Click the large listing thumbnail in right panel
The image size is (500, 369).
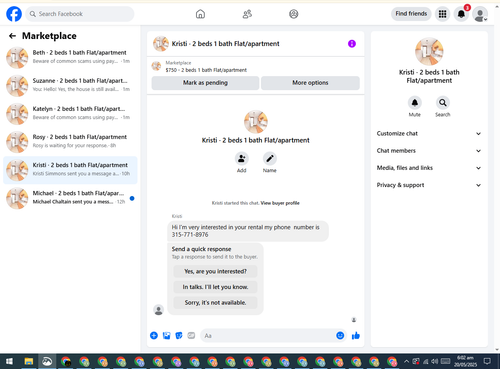coord(429,51)
